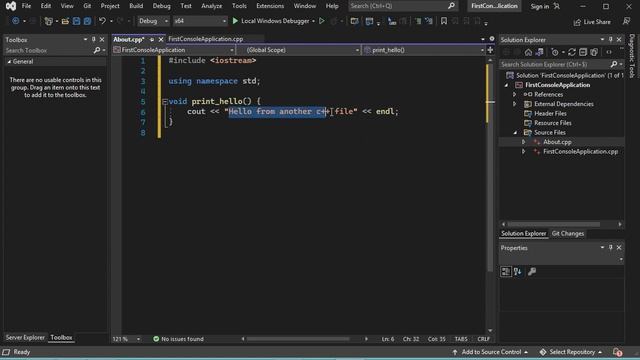640x360 pixels.
Task: Click the Categorized icon in Properties panel
Action: (506, 271)
